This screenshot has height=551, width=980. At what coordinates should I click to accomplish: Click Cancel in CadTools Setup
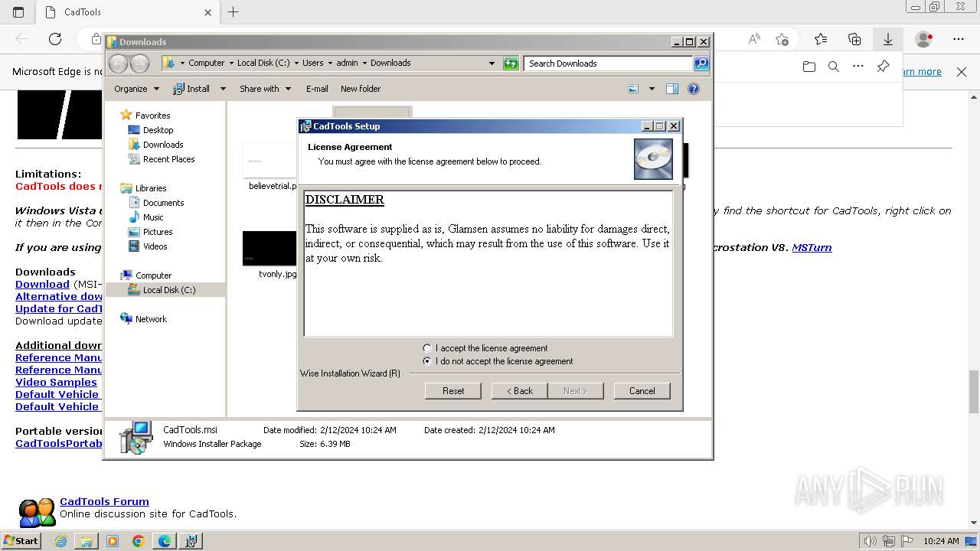(642, 391)
